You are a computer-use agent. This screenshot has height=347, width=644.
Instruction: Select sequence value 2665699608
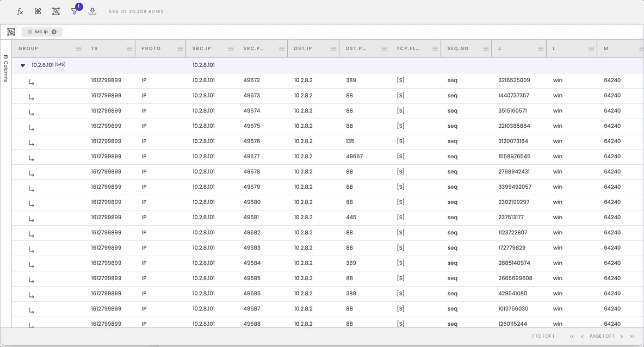[516, 278]
